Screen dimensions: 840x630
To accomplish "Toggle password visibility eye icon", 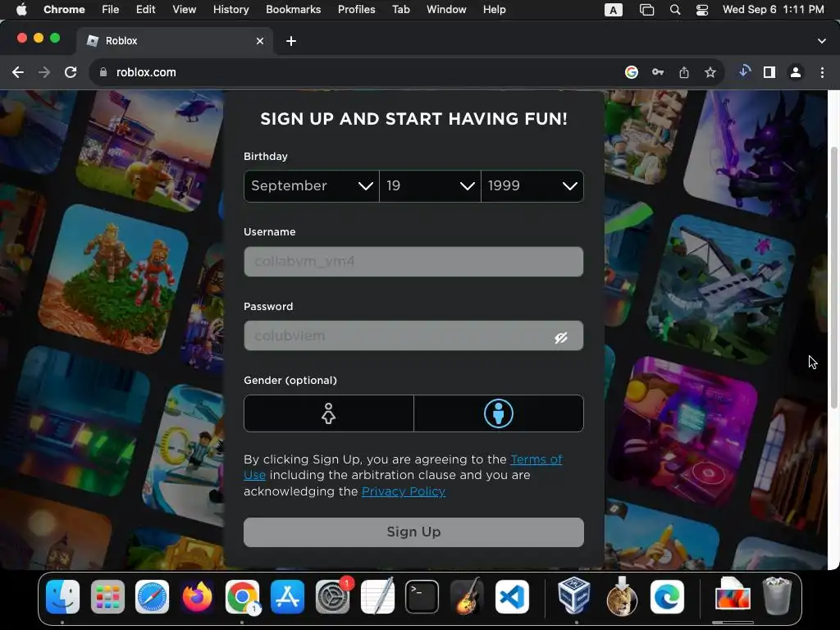I will [561, 337].
